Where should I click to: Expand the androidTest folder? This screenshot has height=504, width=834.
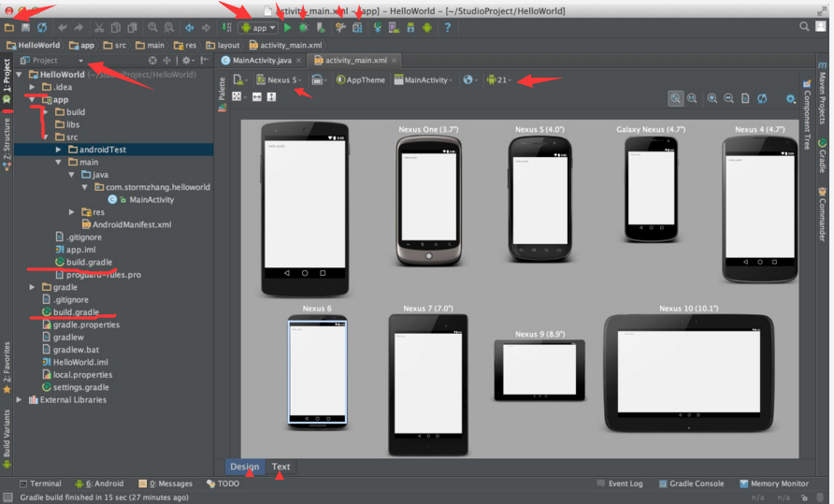59,150
